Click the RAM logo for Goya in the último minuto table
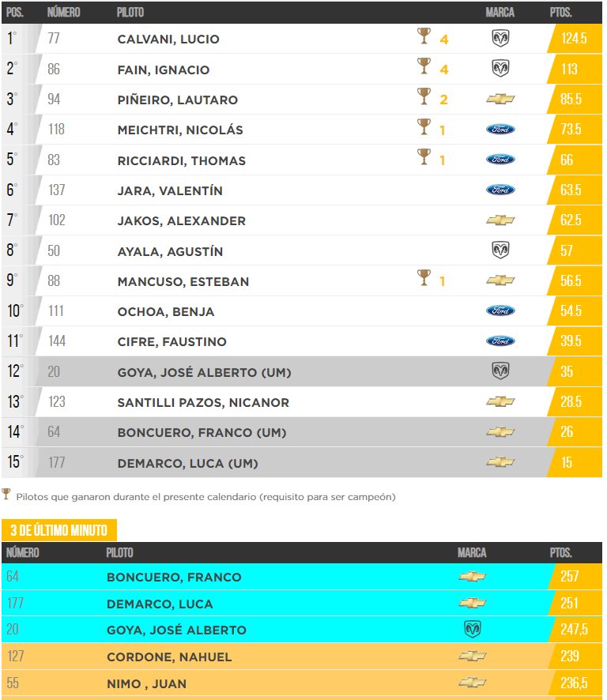The width and height of the screenshot is (607, 700). pyautogui.click(x=473, y=629)
